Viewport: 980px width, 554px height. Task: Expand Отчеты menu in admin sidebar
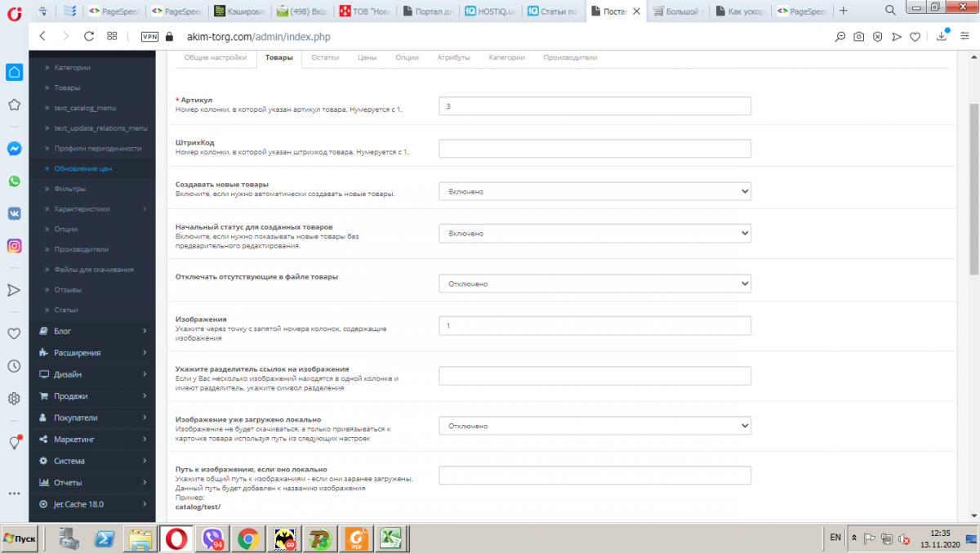(92, 482)
